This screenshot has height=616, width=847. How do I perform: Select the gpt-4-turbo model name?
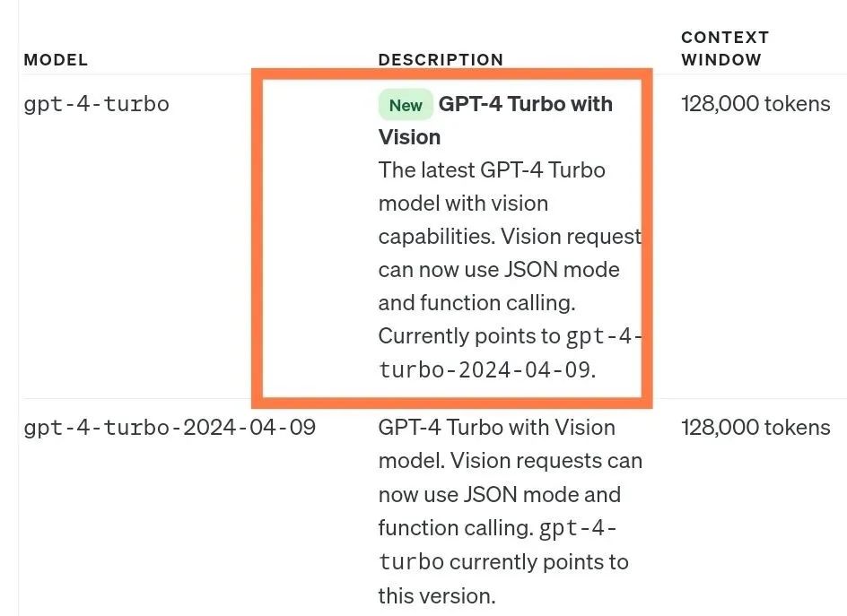tap(96, 104)
